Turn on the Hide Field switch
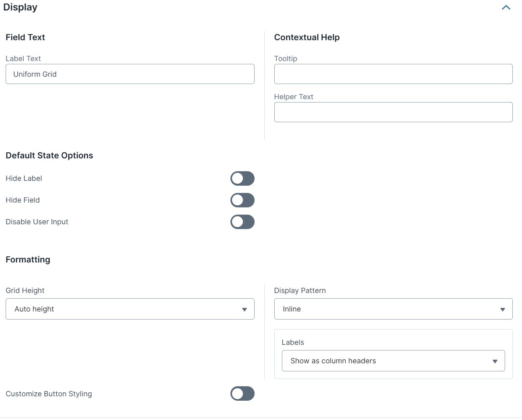 242,200
